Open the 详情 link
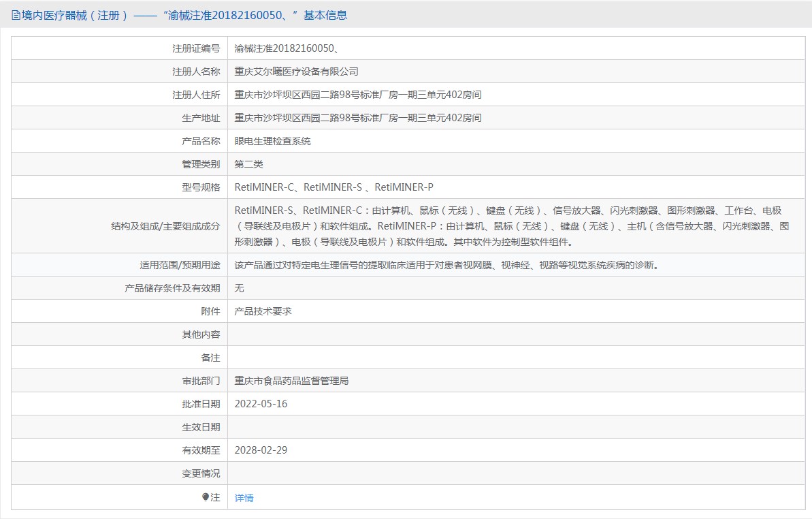Image resolution: width=812 pixels, height=519 pixels. coord(244,498)
